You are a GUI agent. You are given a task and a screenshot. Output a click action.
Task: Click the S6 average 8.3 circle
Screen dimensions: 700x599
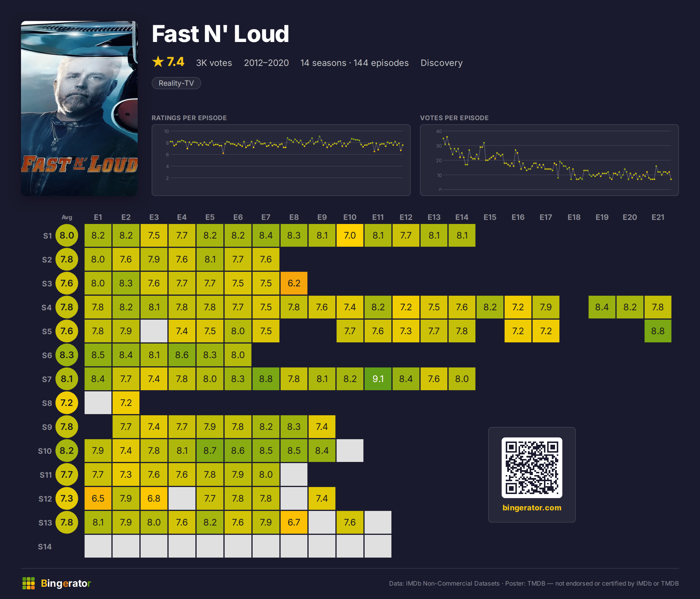[x=66, y=355]
